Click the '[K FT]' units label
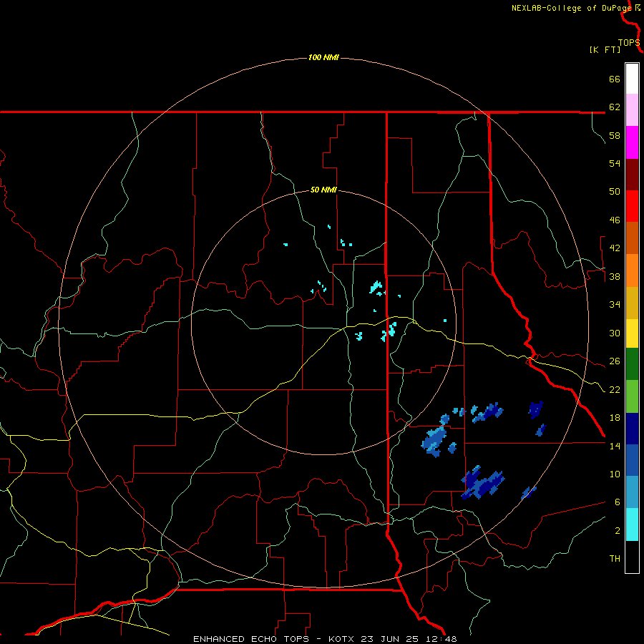The width and height of the screenshot is (644, 644). 605,49
